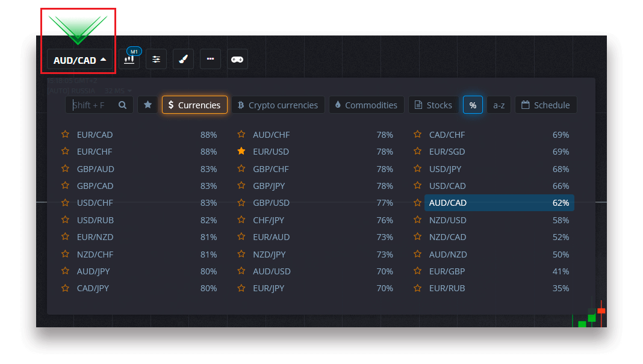
Task: Collapse the AUD/CAD asset selector dropdown
Action: point(79,60)
